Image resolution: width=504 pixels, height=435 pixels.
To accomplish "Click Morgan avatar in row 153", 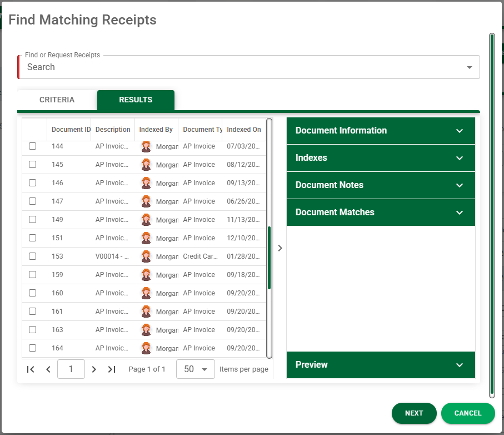I will [x=146, y=256].
